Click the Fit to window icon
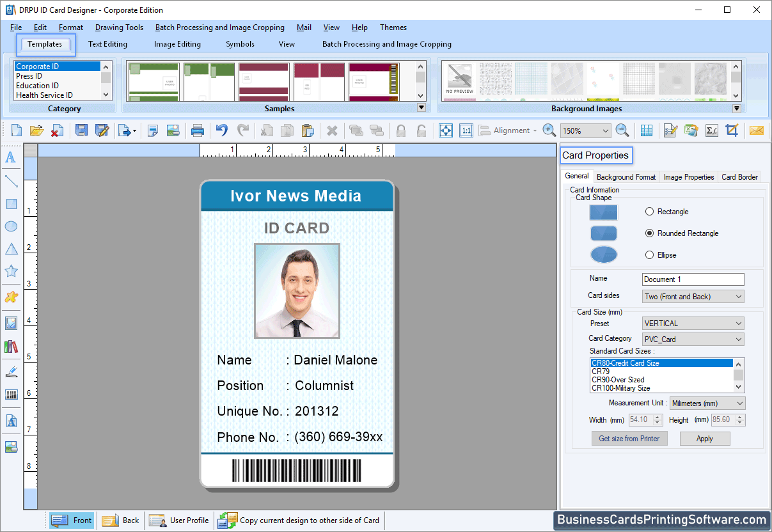Screen dimensions: 772x532 446,130
